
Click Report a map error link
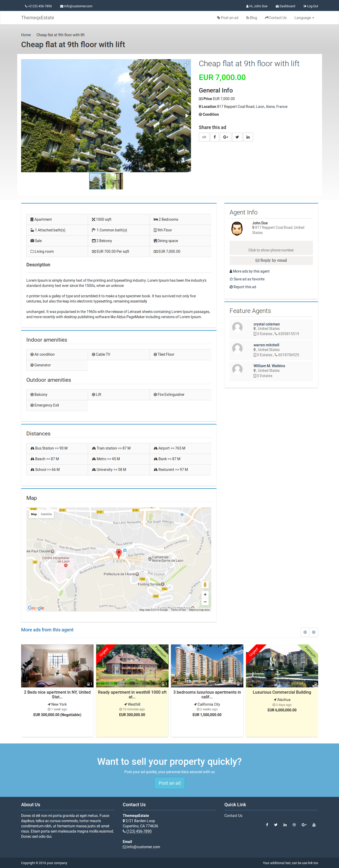click(199, 610)
